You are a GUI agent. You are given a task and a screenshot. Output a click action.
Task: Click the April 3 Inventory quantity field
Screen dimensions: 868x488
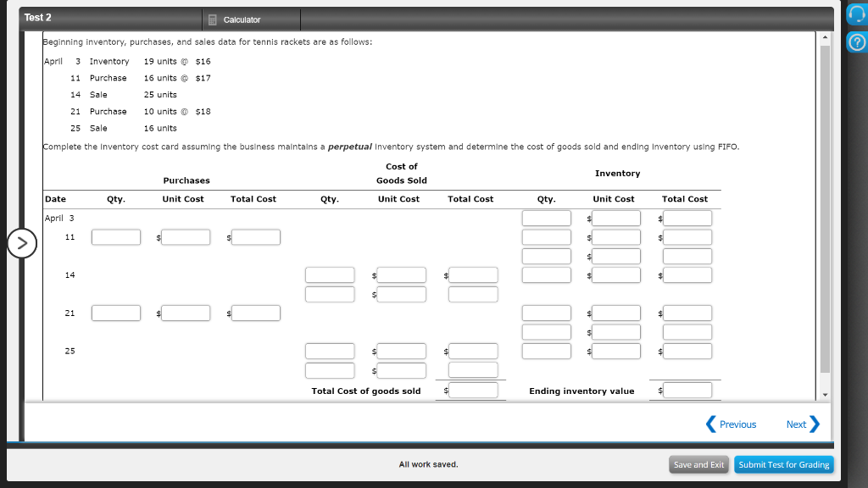pyautogui.click(x=547, y=218)
